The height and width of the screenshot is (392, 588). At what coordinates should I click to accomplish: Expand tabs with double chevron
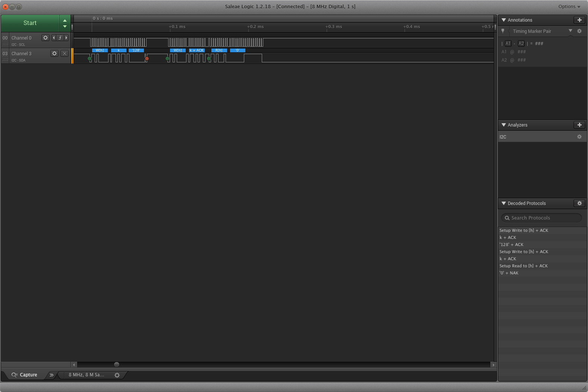point(51,375)
